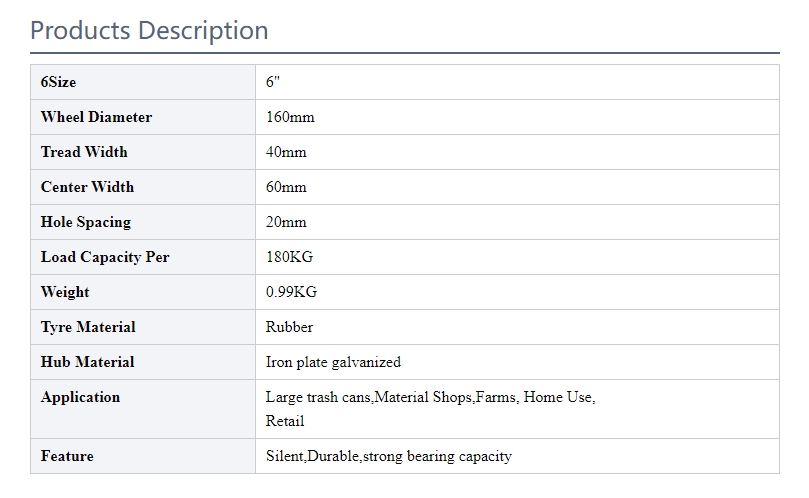Click the Iron plate galvanized text
Image resolution: width=809 pixels, height=498 pixels.
pyautogui.click(x=333, y=362)
